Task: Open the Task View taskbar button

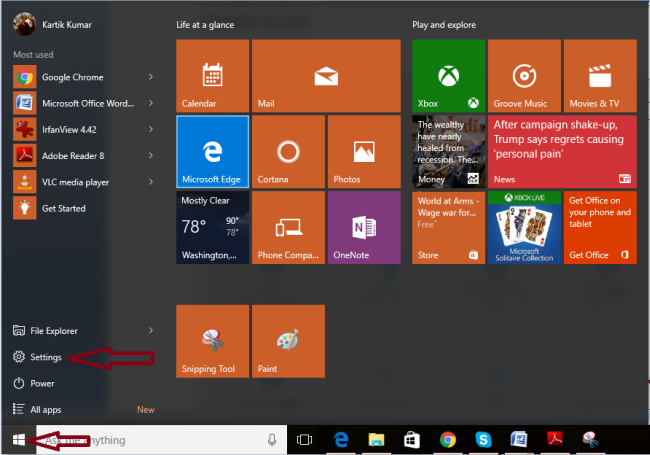Action: point(305,440)
